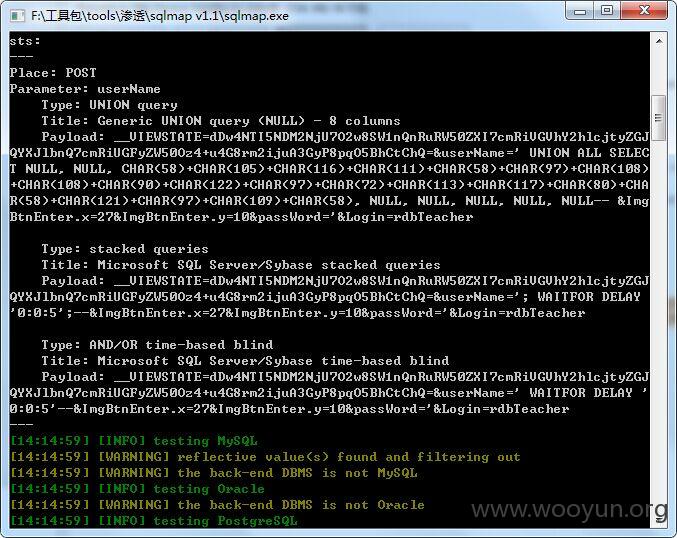This screenshot has height=538, width=677.
Task: Click the '[INFO] testing PostgreSQL' log line
Action: point(154,521)
